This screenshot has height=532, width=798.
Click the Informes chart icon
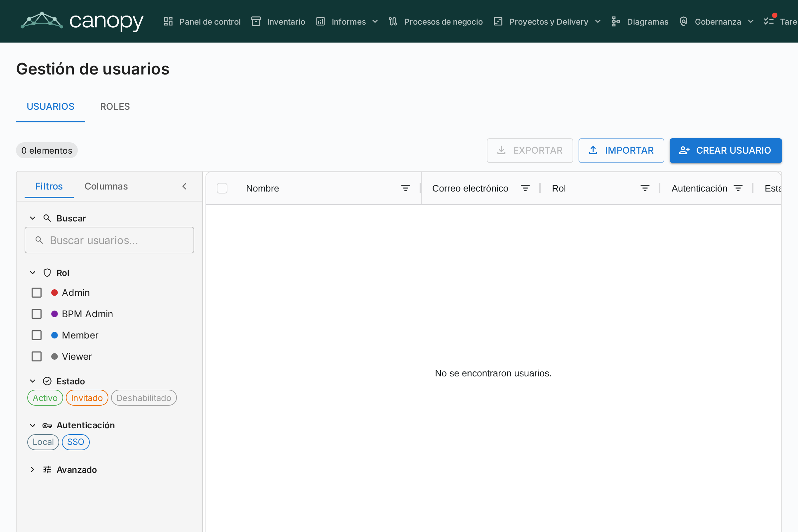(x=321, y=21)
